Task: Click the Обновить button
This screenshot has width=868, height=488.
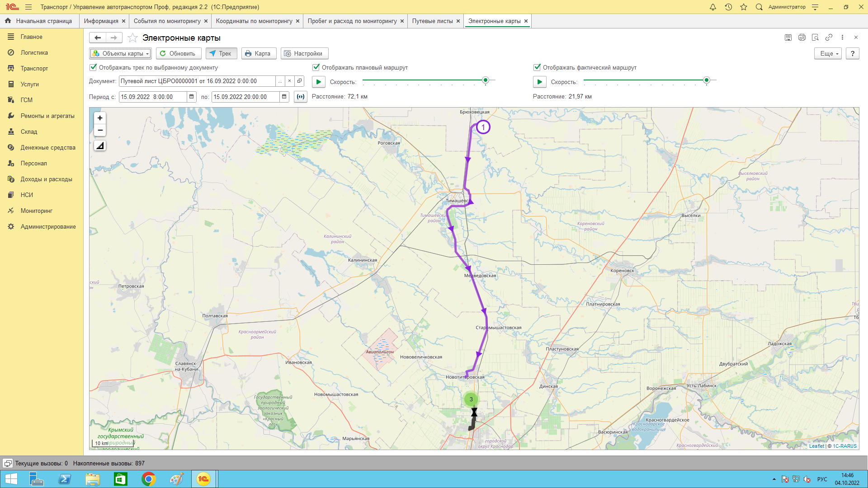Action: [x=178, y=53]
